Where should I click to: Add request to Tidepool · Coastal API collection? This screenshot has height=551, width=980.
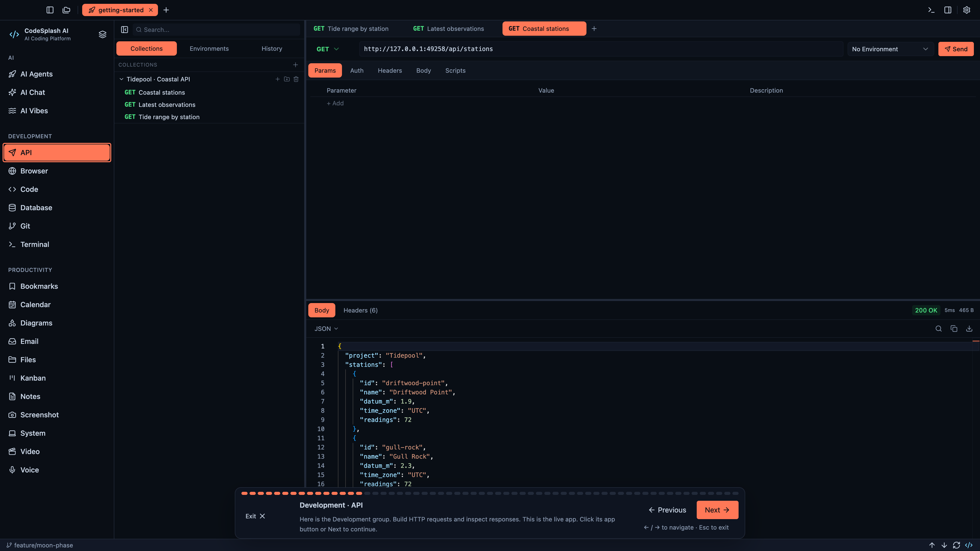277,79
